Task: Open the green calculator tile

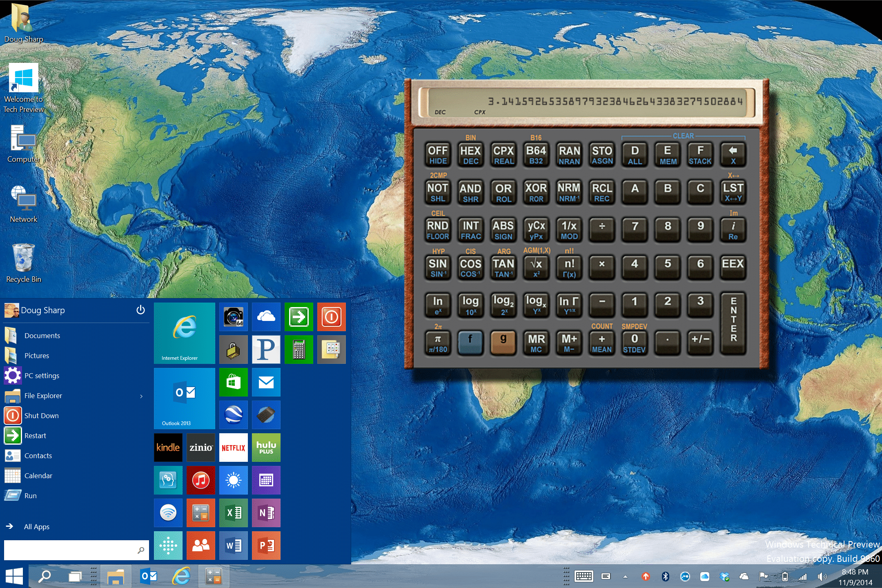Action: pos(299,350)
